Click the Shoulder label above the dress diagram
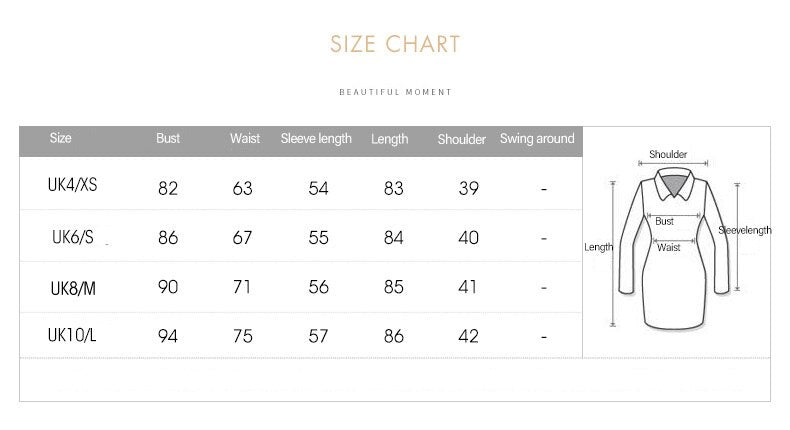 (x=668, y=154)
